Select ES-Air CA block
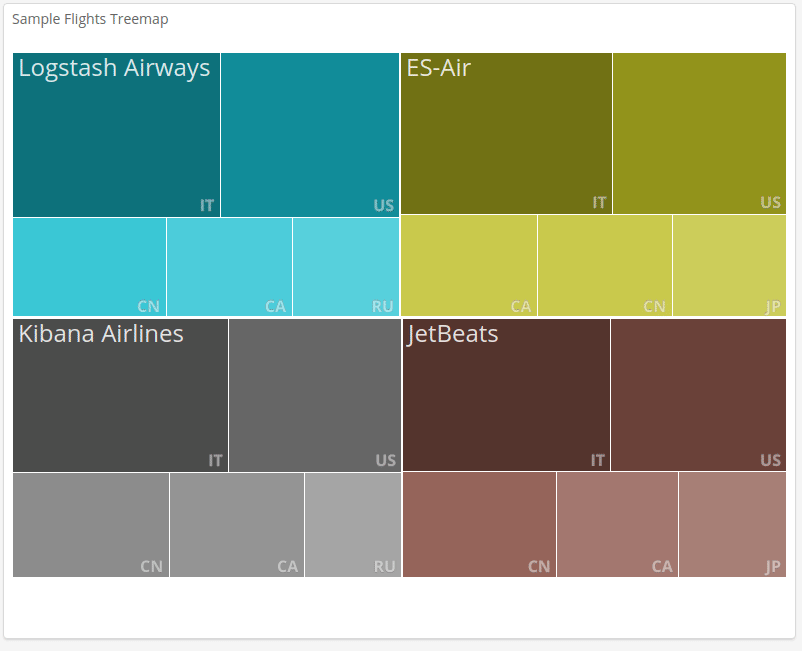 click(x=468, y=265)
